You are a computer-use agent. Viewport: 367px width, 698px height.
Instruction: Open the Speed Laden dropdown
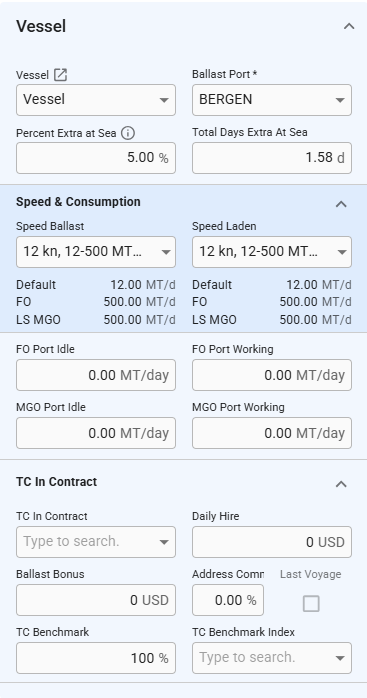272,252
